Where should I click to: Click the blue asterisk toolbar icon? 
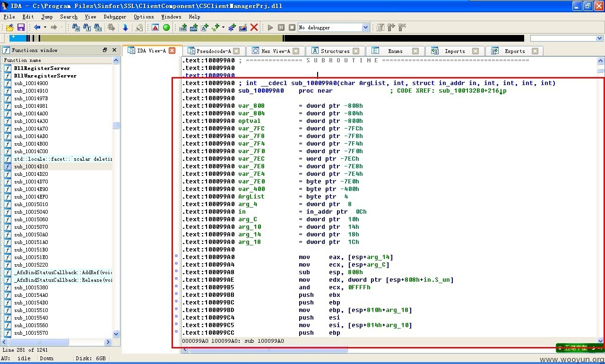[232, 27]
